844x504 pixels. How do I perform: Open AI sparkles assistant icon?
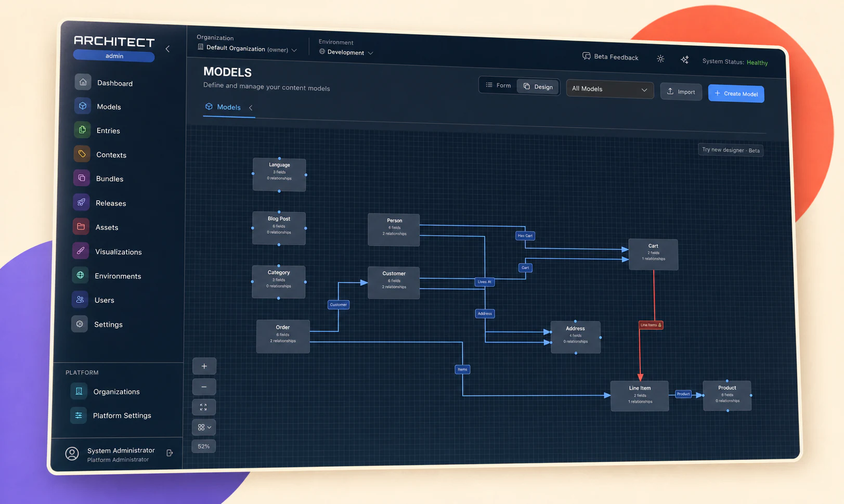(684, 60)
